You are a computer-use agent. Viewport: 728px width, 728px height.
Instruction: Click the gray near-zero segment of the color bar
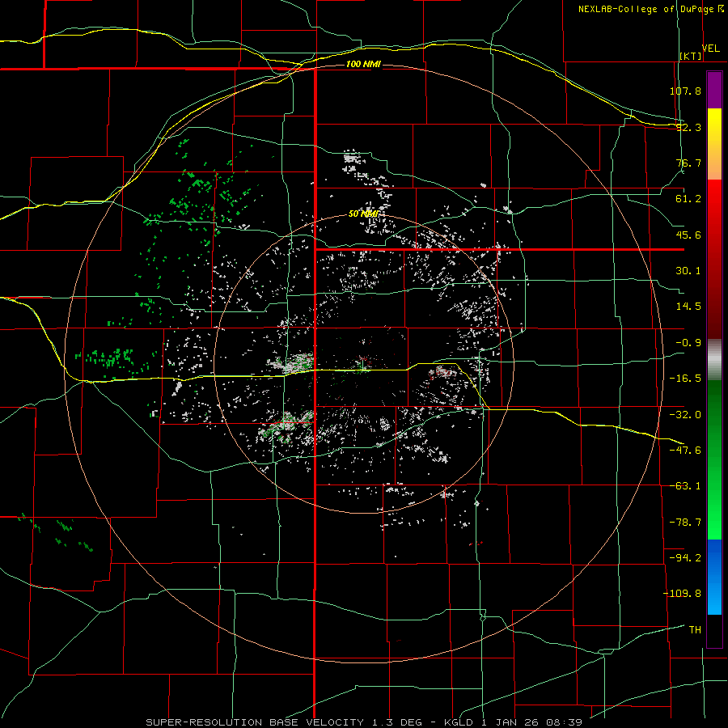pyautogui.click(x=714, y=360)
